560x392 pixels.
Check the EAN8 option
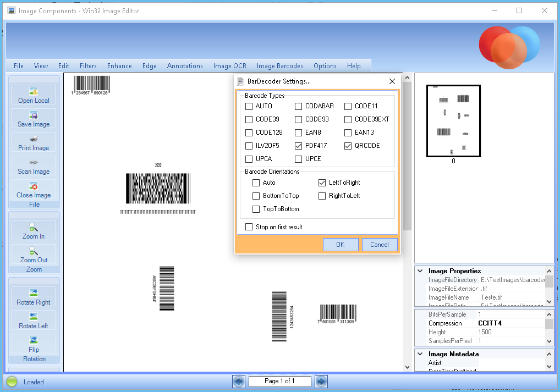pyautogui.click(x=298, y=133)
